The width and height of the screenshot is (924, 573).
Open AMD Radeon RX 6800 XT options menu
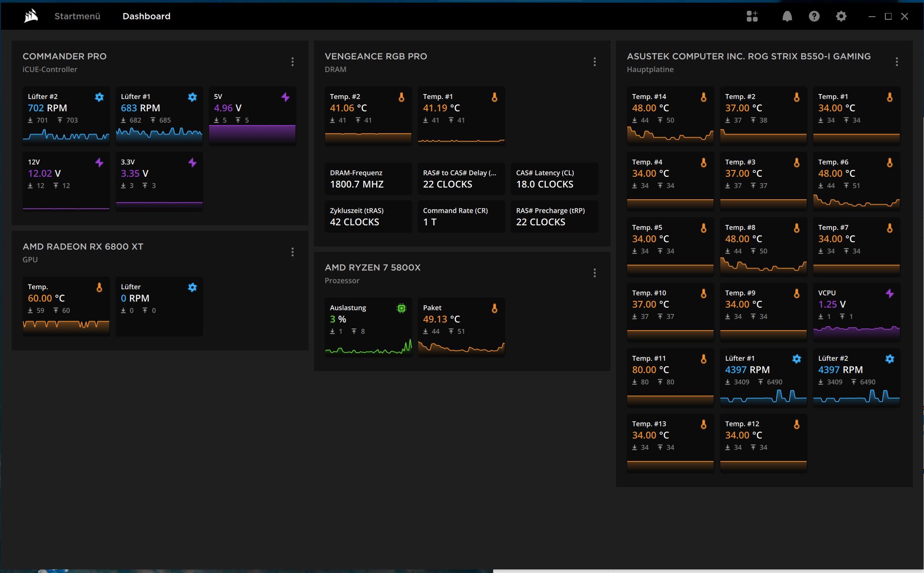(x=292, y=252)
